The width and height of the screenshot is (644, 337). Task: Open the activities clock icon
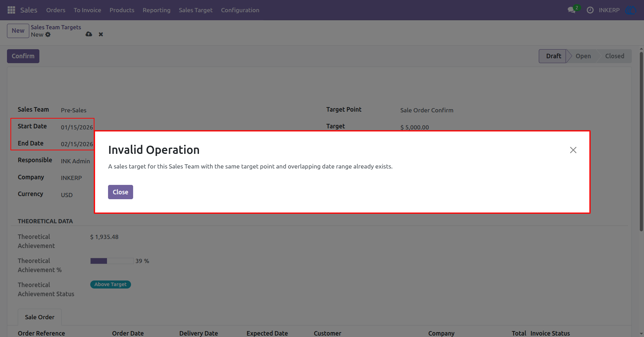pos(590,10)
